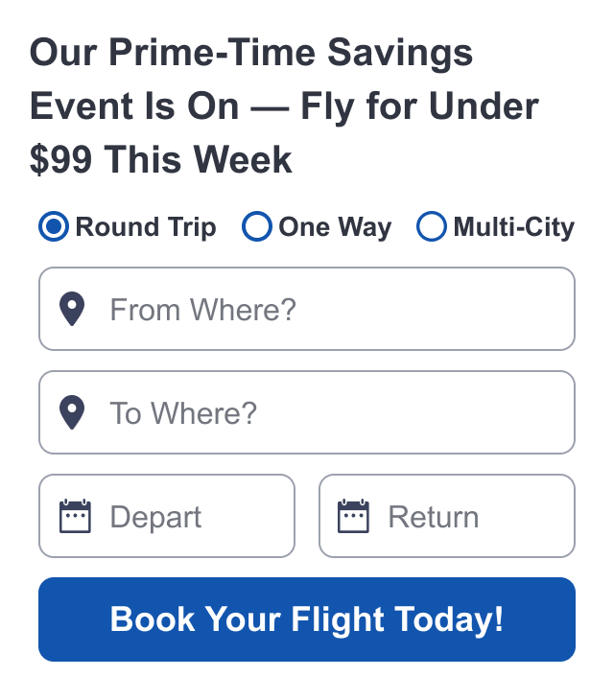Click the 'From Where?' placeholder text

(203, 310)
